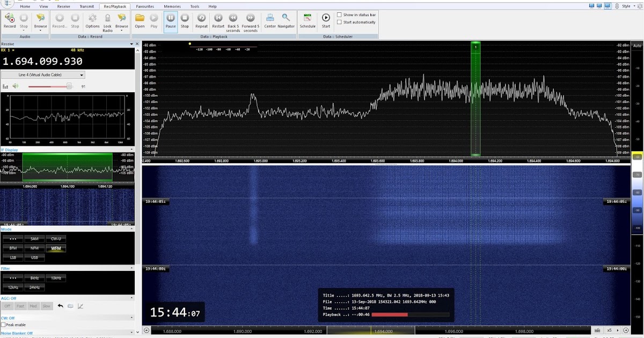
Task: Collapse the Mode panel
Action: 131,229
